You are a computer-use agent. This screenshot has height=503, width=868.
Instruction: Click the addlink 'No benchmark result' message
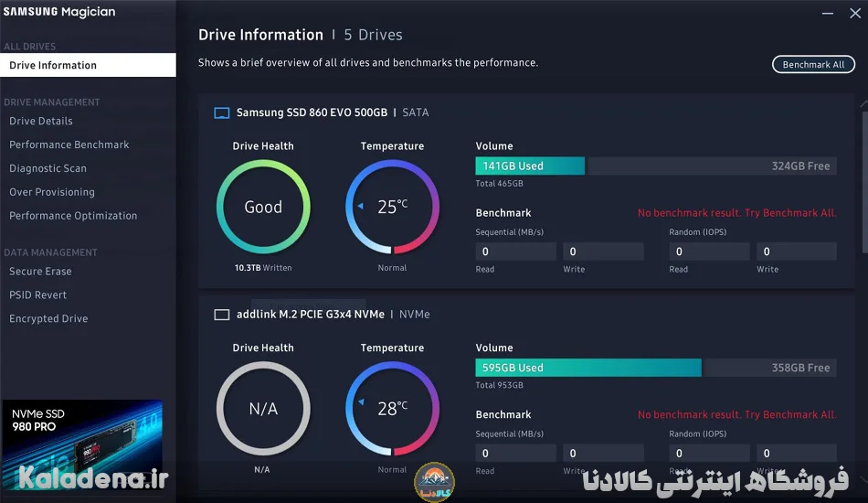[x=736, y=414]
